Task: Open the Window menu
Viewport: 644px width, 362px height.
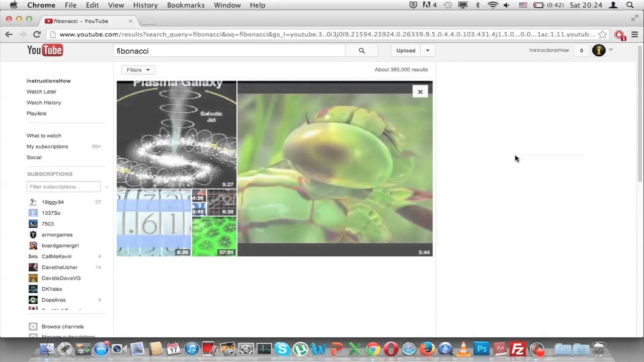Action: click(x=227, y=5)
